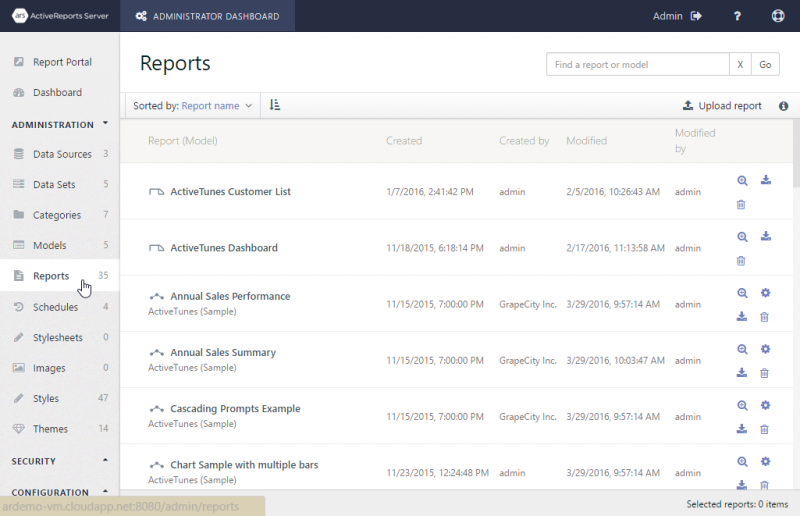This screenshot has height=516, width=800.
Task: Open Dashboard in the sidebar
Action: (60, 92)
